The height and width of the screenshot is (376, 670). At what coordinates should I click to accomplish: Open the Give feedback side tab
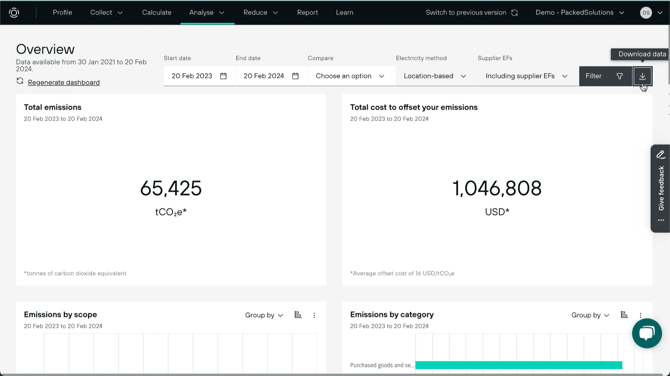pyautogui.click(x=661, y=188)
